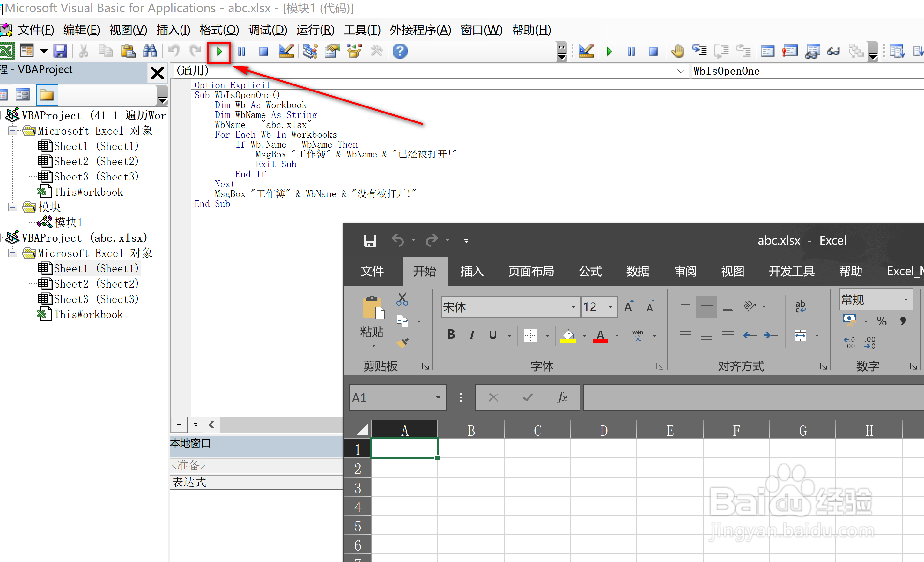Toggle italic formatting in Excel ribbon

[x=472, y=334]
